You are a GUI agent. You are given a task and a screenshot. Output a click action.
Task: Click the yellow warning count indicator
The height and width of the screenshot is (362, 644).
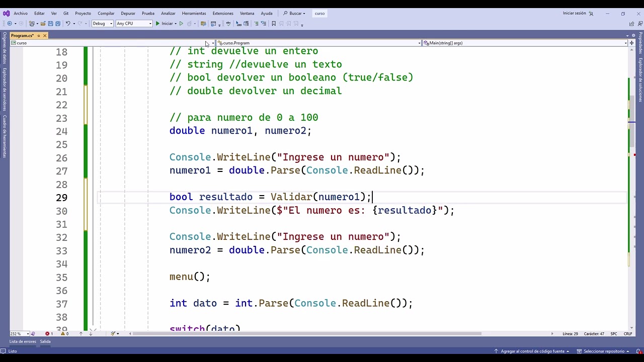65,334
